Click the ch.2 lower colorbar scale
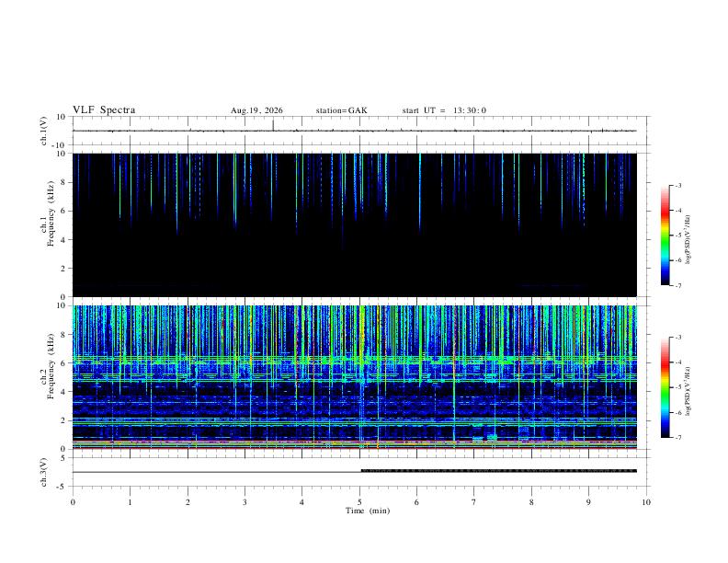Image resolution: width=728 pixels, height=563 pixels. tap(665, 387)
